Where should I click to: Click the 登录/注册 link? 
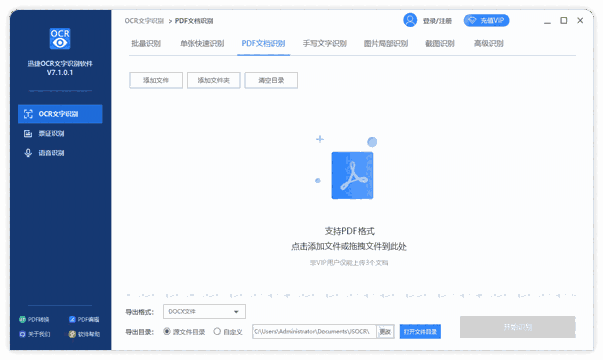click(x=437, y=21)
